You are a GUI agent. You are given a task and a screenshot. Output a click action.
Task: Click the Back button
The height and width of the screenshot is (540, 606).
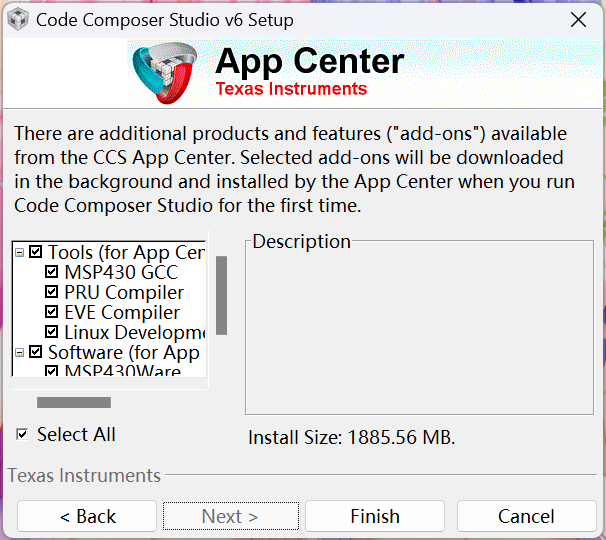[x=87, y=516]
